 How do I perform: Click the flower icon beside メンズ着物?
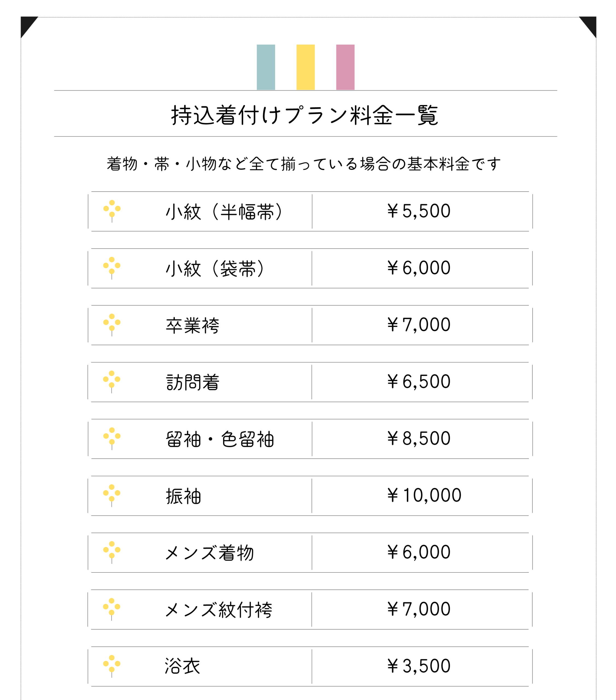tap(112, 551)
